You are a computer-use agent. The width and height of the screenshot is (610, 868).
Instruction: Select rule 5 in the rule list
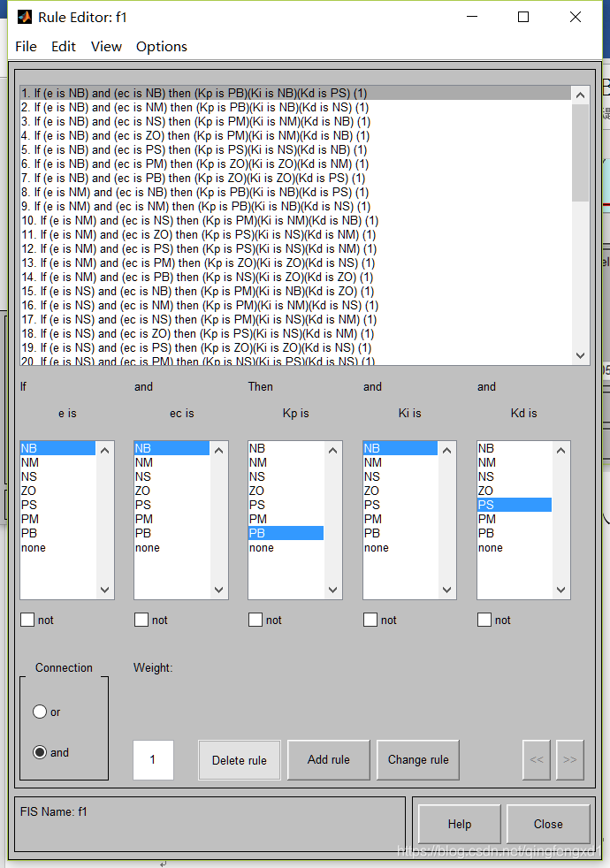coord(295,150)
